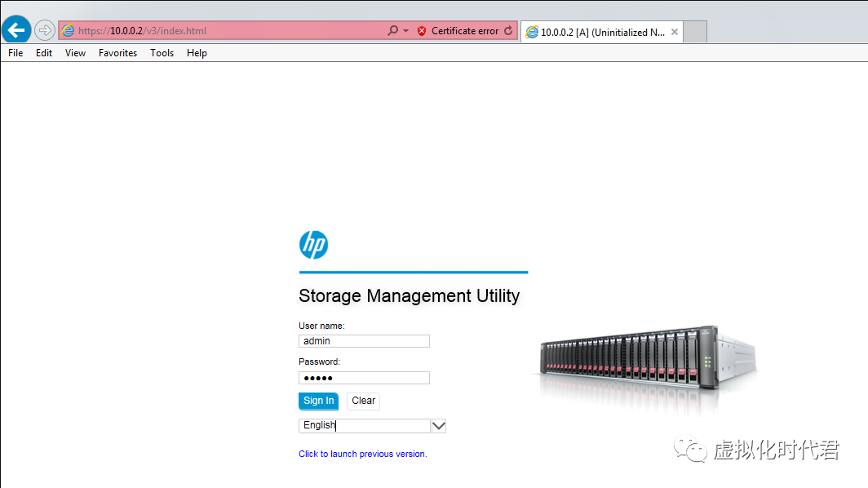Open the View menu
This screenshot has height=488, width=868.
(x=75, y=52)
